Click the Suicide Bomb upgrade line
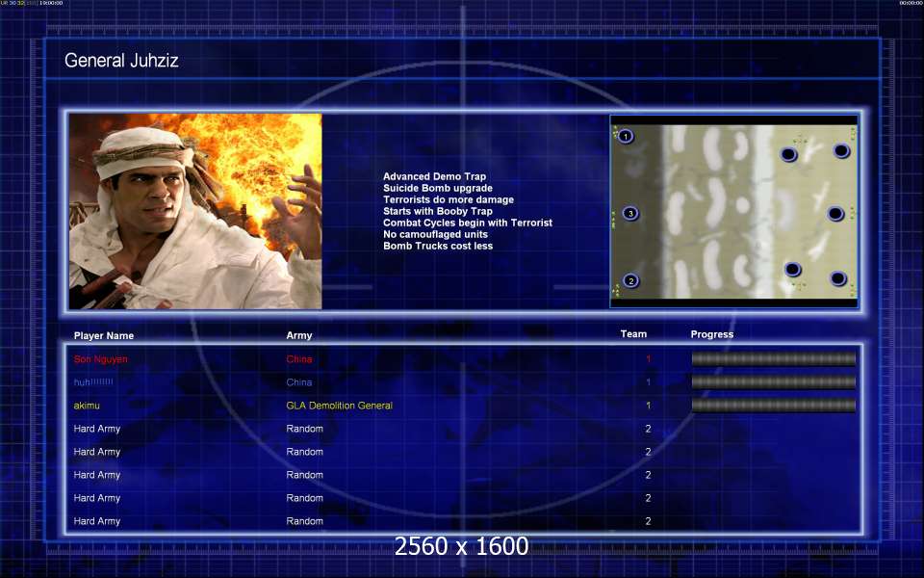 point(438,188)
